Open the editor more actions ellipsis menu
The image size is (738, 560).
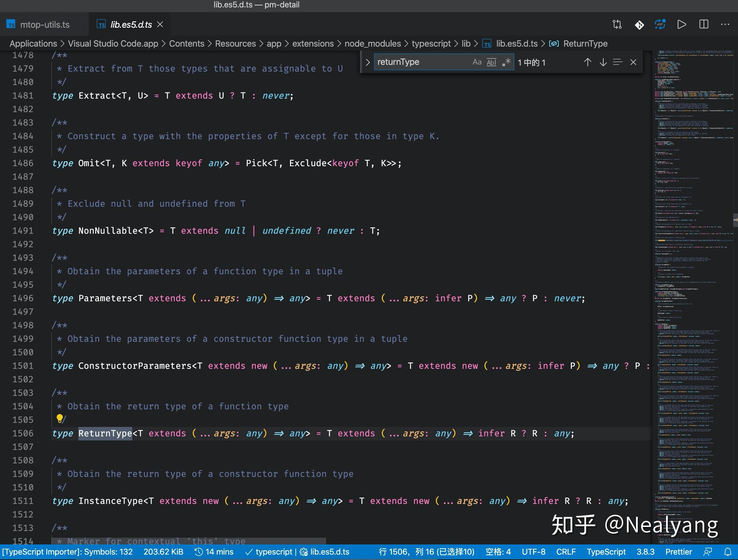click(x=725, y=24)
